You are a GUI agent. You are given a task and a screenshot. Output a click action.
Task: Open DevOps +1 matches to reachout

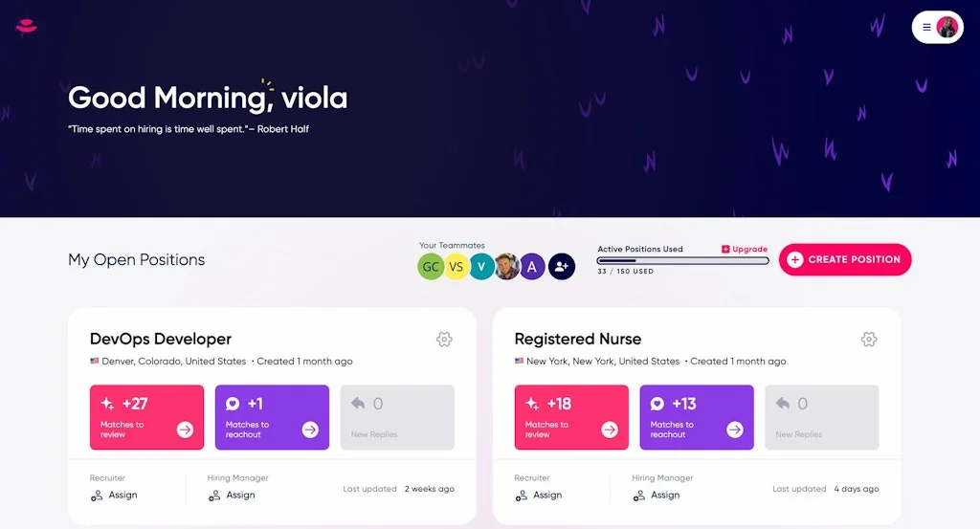pyautogui.click(x=272, y=417)
